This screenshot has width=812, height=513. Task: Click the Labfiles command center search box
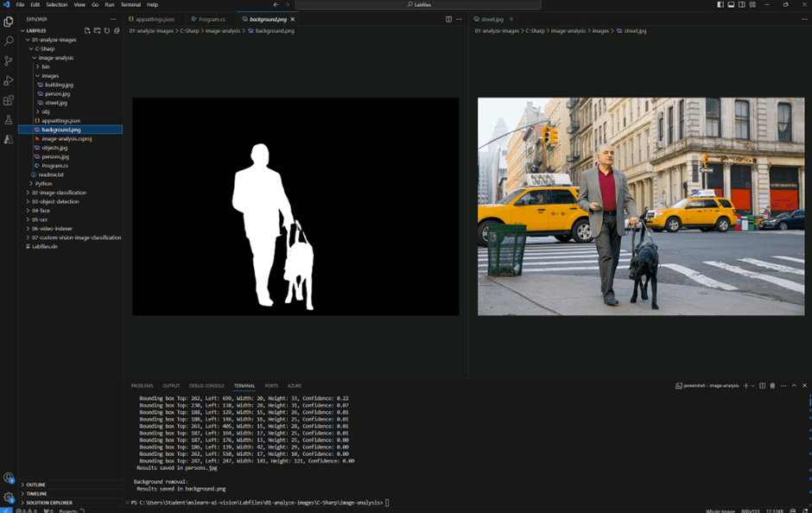[x=419, y=4]
